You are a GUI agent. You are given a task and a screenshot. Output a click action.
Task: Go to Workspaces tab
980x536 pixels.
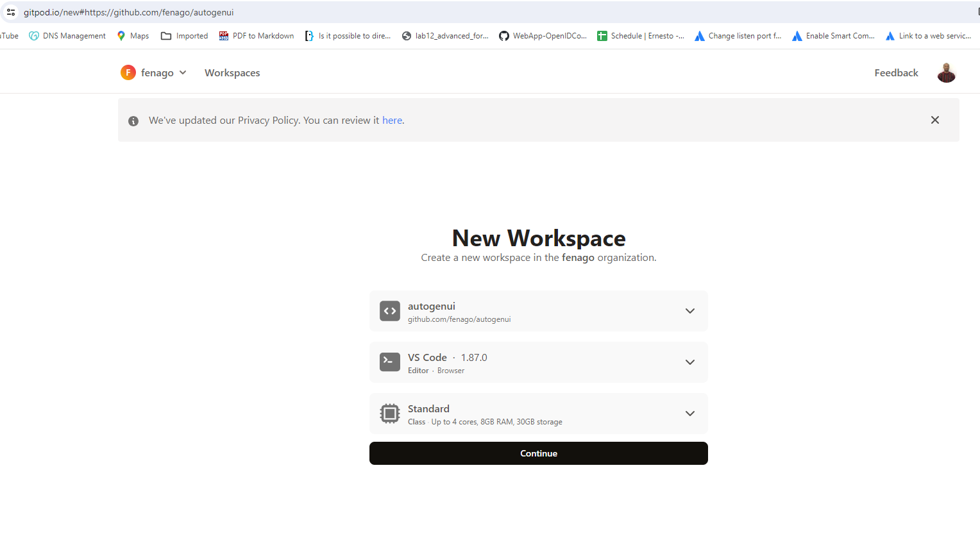tap(232, 73)
